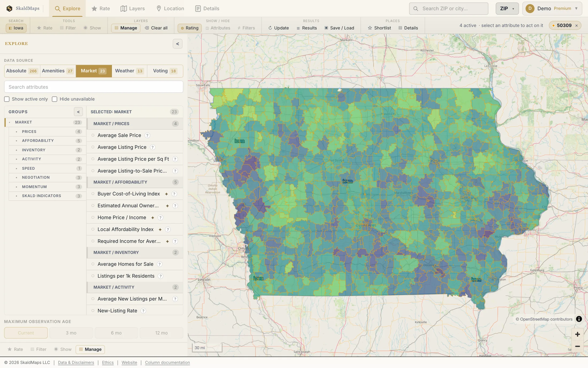The image size is (588, 368).
Task: Open Column documentation link
Action: 167,362
